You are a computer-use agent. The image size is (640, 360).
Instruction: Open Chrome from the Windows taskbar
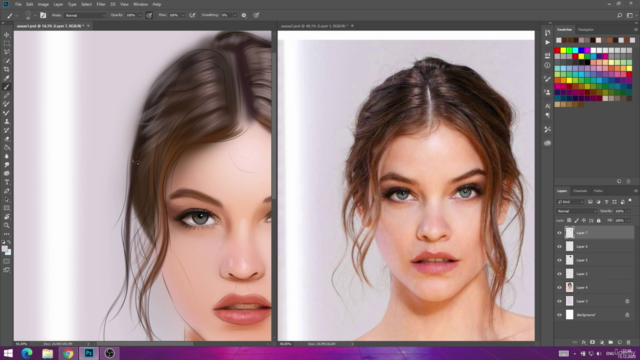click(68, 353)
